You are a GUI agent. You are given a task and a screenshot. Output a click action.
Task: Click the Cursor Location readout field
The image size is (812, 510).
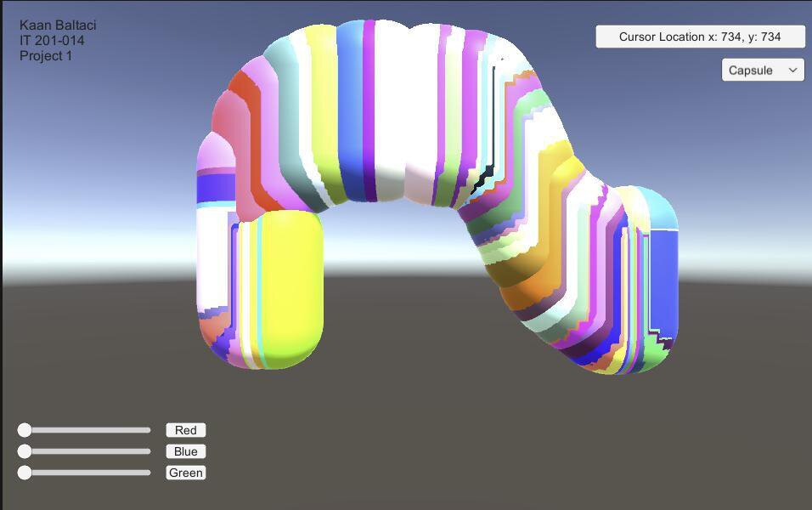700,37
